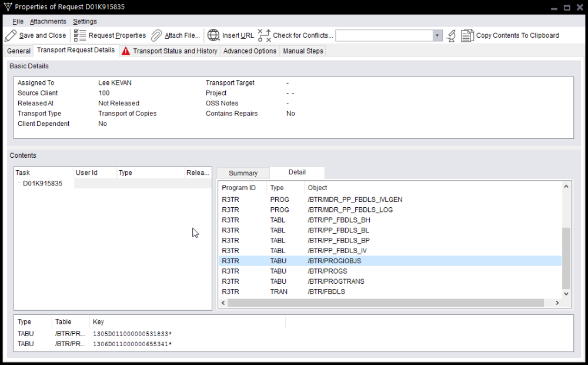Image resolution: width=588 pixels, height=365 pixels.
Task: Open the conflict check target dropdown
Action: [437, 35]
